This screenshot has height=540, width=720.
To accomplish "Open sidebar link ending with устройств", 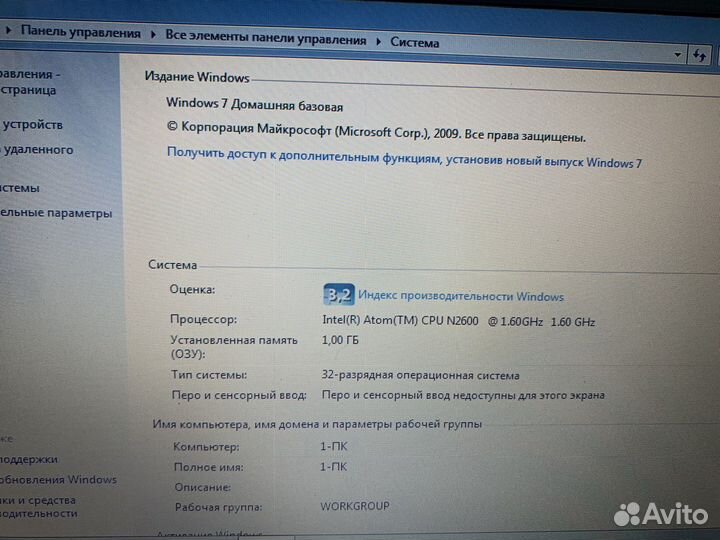I will (x=32, y=124).
